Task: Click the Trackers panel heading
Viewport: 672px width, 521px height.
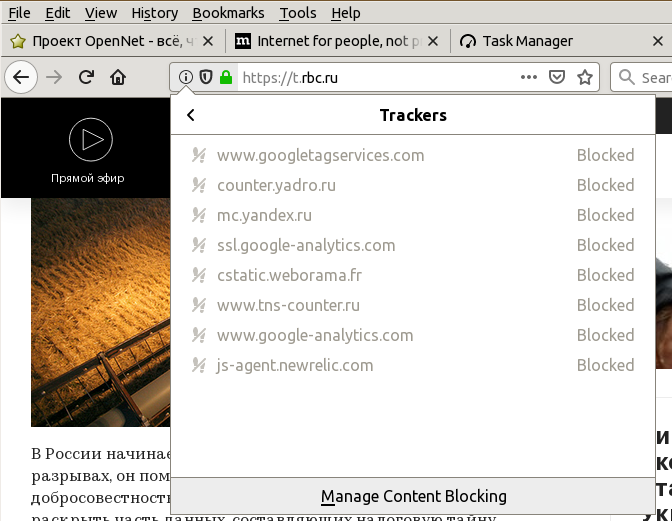Action: click(413, 115)
